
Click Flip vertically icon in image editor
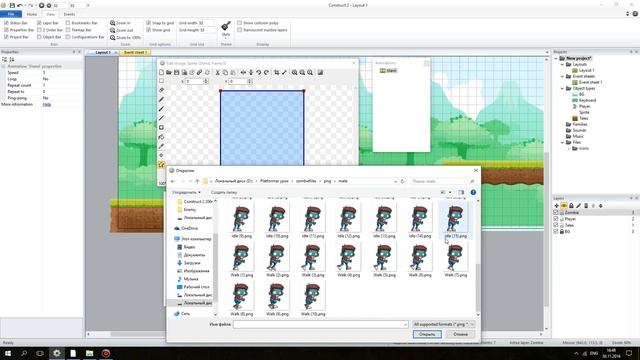coord(251,72)
